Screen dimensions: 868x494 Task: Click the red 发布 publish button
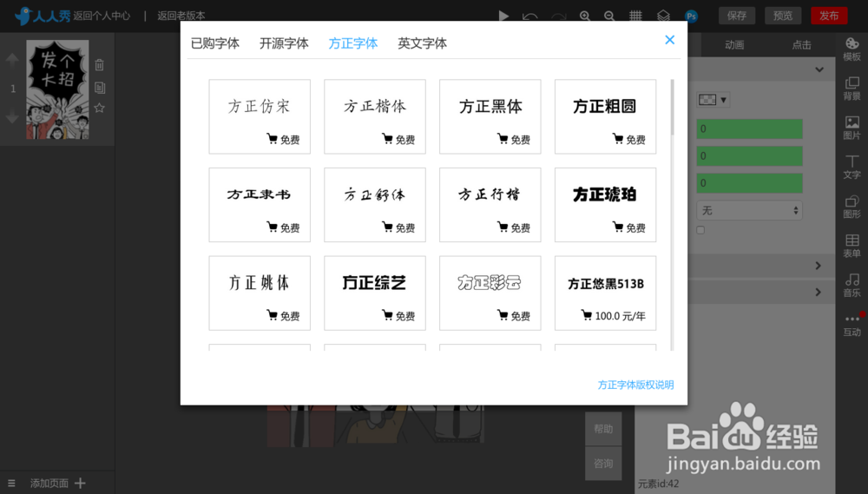point(829,16)
